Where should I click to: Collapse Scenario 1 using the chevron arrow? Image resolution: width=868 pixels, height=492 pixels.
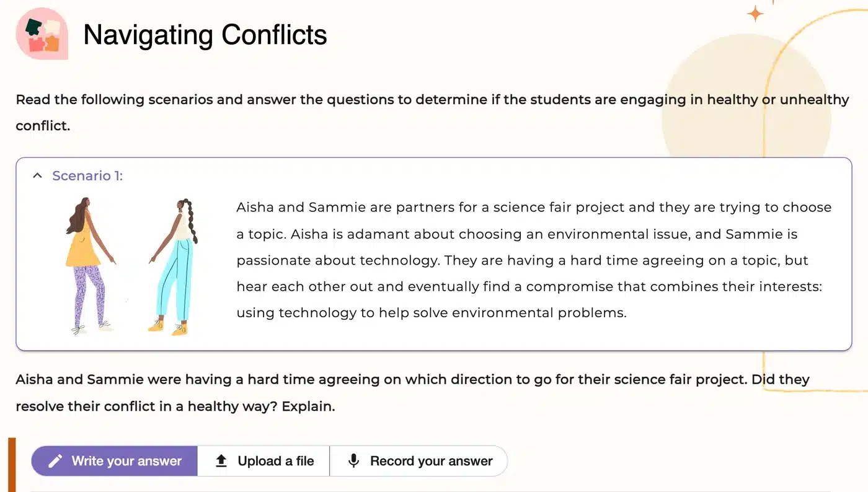(x=38, y=176)
